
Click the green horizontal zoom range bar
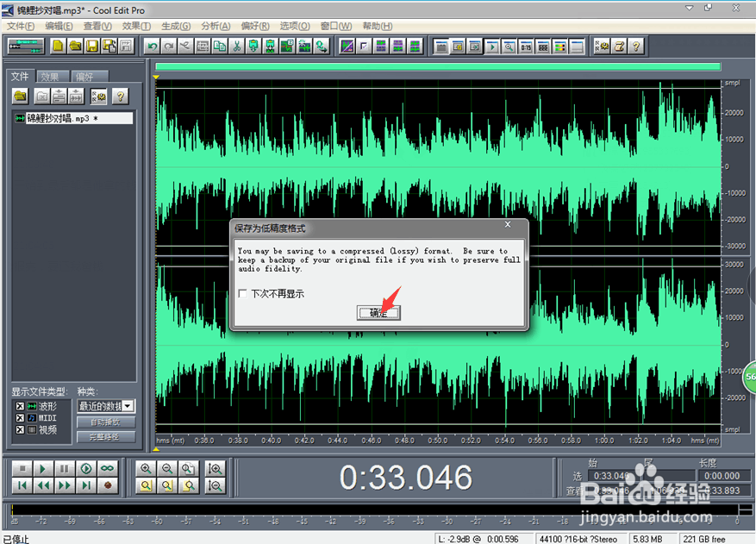click(438, 66)
